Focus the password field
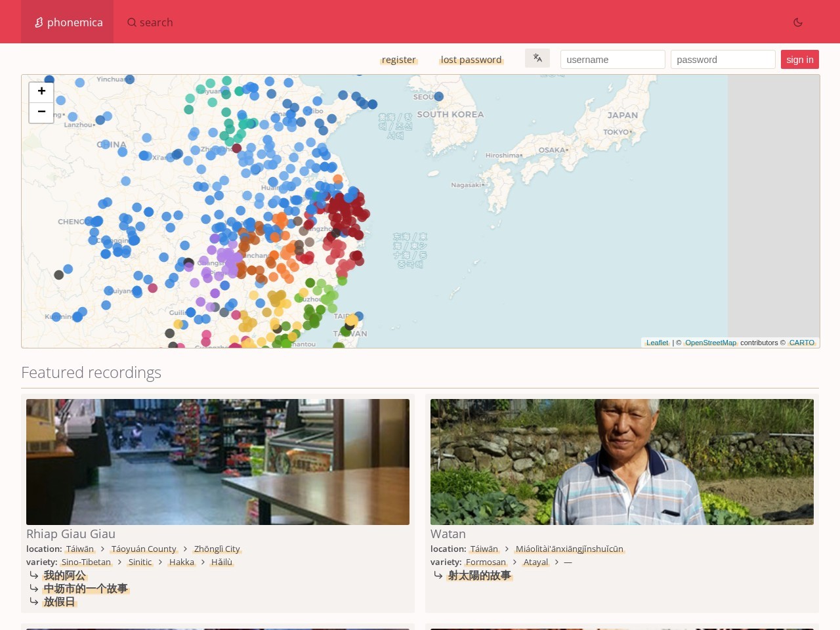The width and height of the screenshot is (840, 630). [x=723, y=60]
